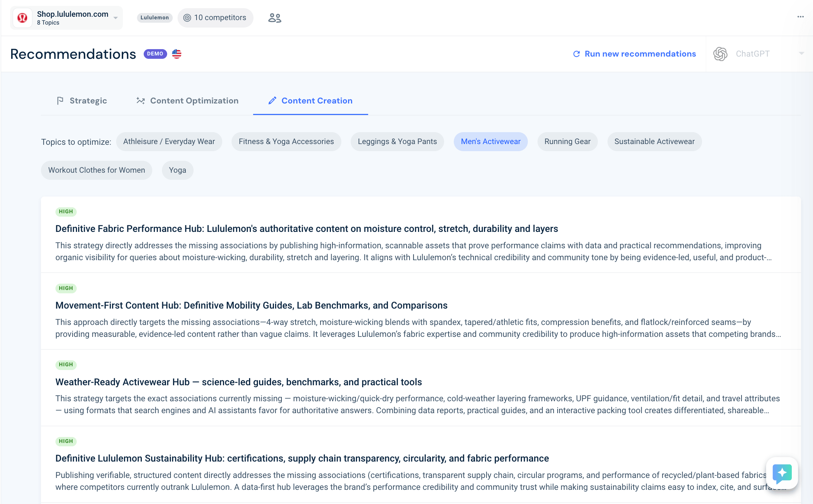
Task: Expand the Shop.lululemon.com site dropdown
Action: [x=67, y=18]
